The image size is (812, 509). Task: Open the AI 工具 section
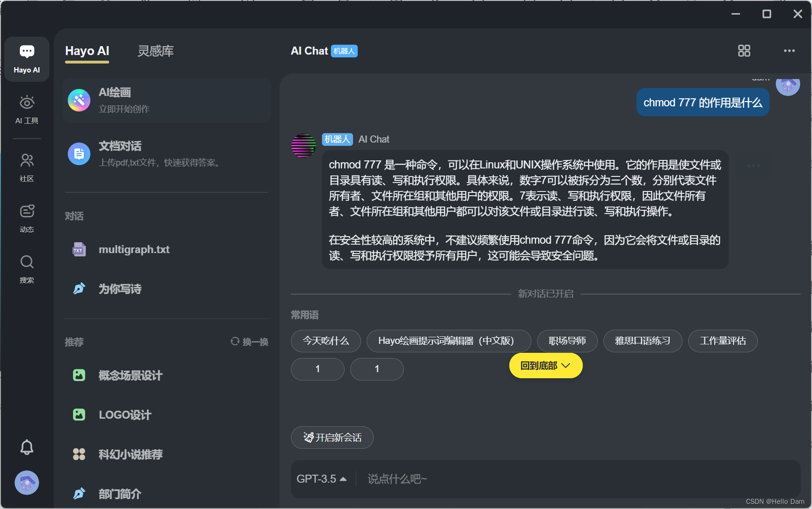coord(27,110)
